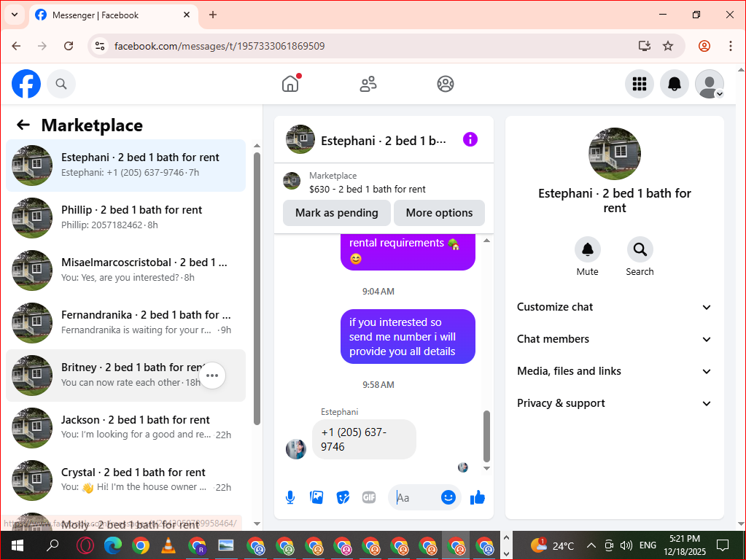This screenshot has width=746, height=560.
Task: Open conversation information purple icon
Action: [x=470, y=140]
